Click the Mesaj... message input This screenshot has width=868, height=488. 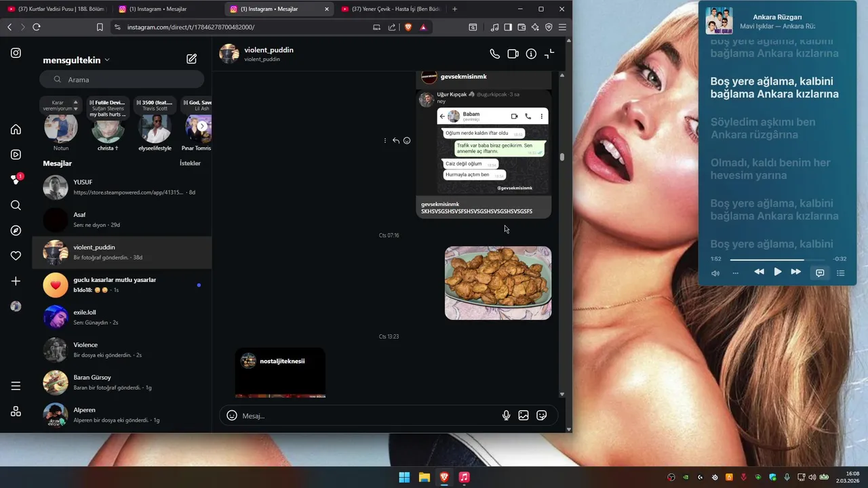(x=370, y=415)
